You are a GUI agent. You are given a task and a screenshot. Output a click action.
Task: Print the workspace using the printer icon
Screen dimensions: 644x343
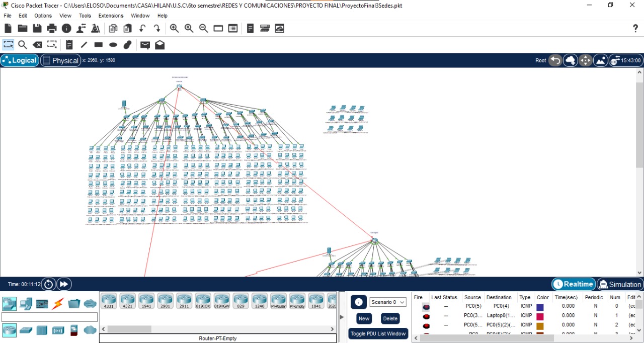click(52, 29)
